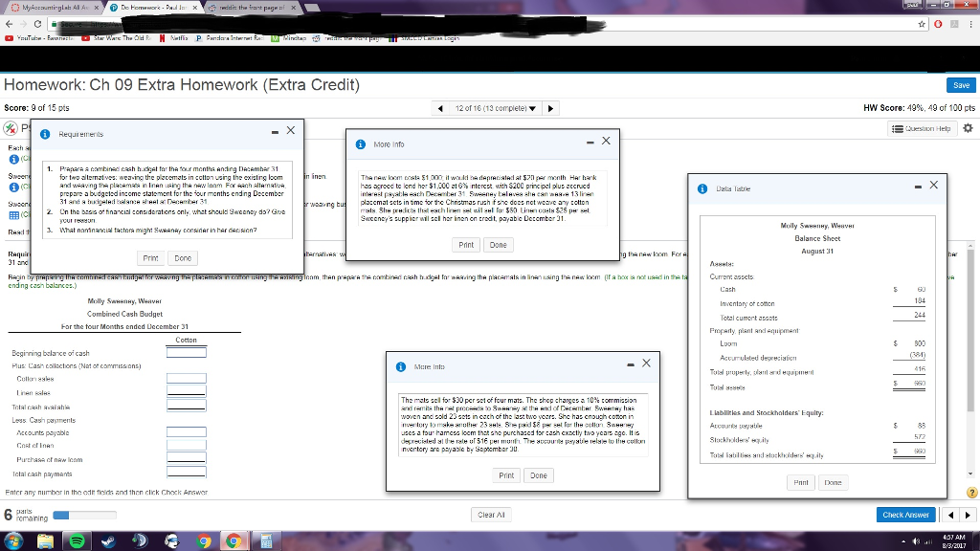The height and width of the screenshot is (551, 980).
Task: Open the settings gear next to Question Help
Action: pos(969,128)
